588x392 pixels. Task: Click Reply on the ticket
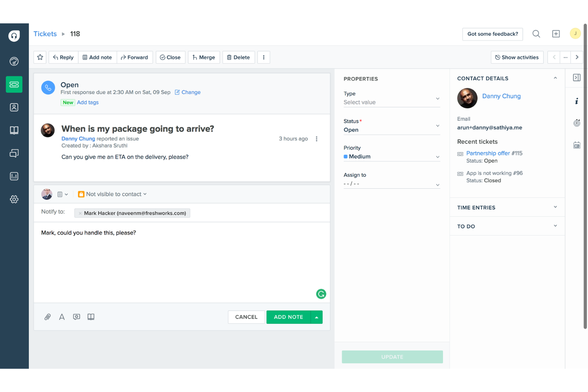63,57
